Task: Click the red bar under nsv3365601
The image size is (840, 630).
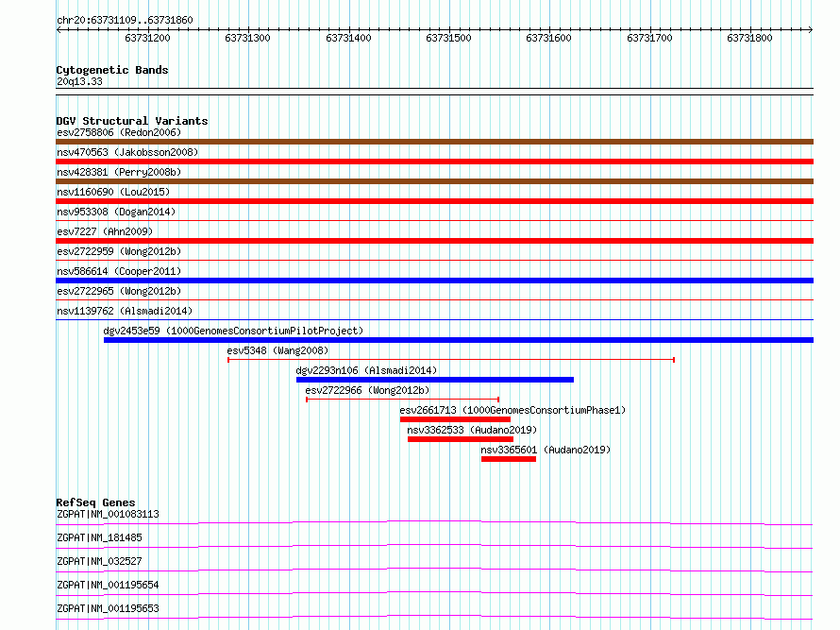Action: click(x=509, y=459)
